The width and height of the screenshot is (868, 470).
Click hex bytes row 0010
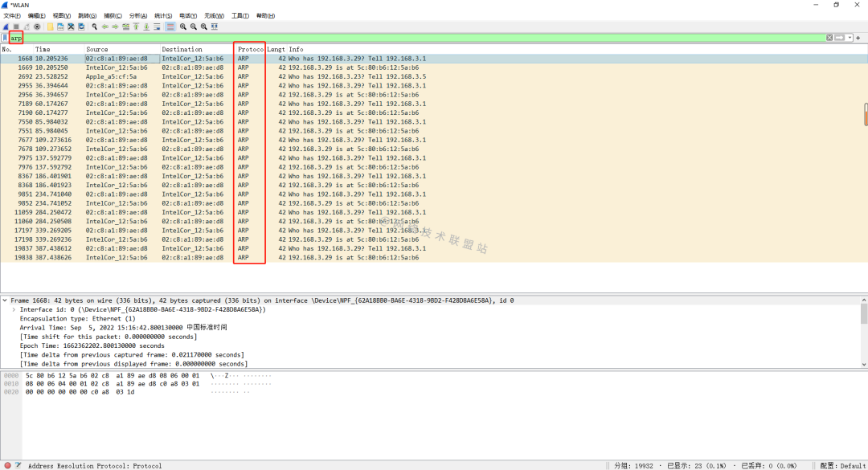point(113,384)
